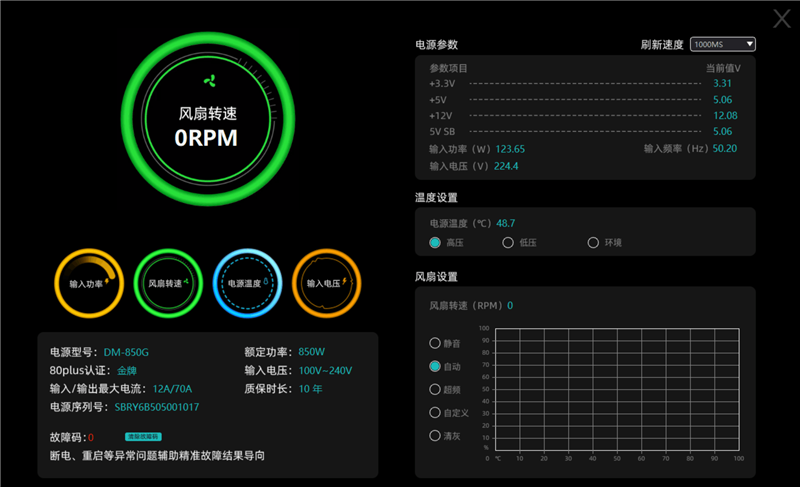Select the 低压 temperature radio button
Image resolution: width=800 pixels, height=487 pixels.
pyautogui.click(x=508, y=243)
